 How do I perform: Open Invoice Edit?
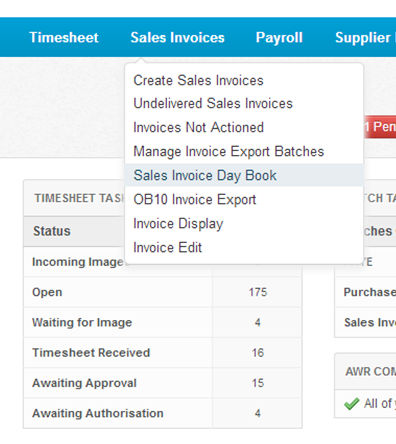[x=168, y=247]
